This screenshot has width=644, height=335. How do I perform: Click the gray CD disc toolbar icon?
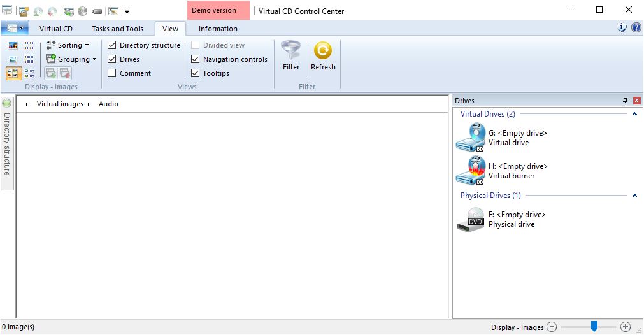click(x=83, y=11)
